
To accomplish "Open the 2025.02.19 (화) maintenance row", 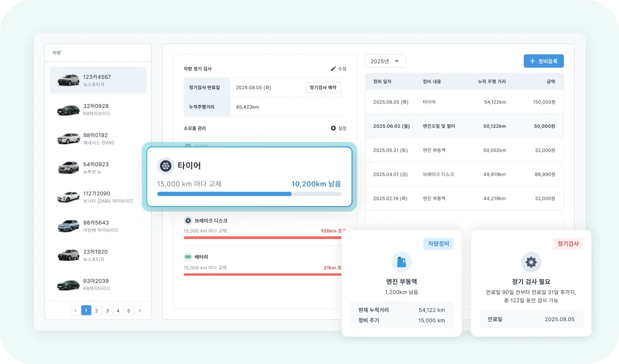I will pyautogui.click(x=464, y=198).
